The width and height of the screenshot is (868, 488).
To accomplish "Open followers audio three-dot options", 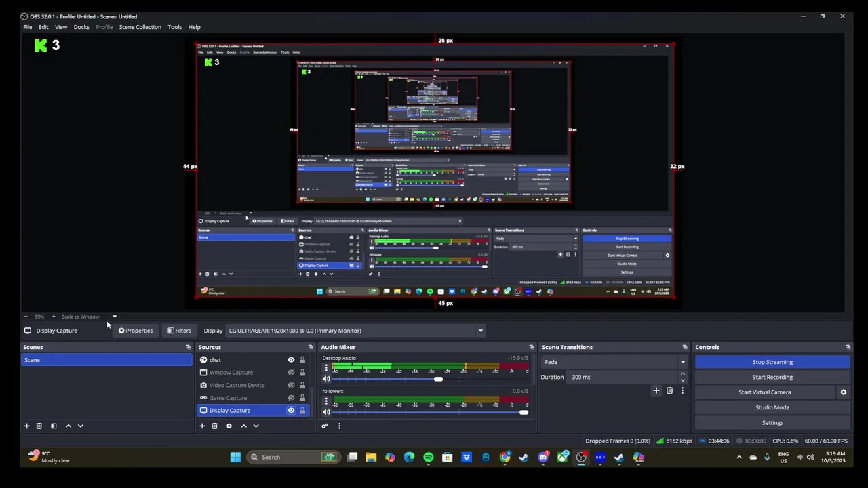I will 326,401.
